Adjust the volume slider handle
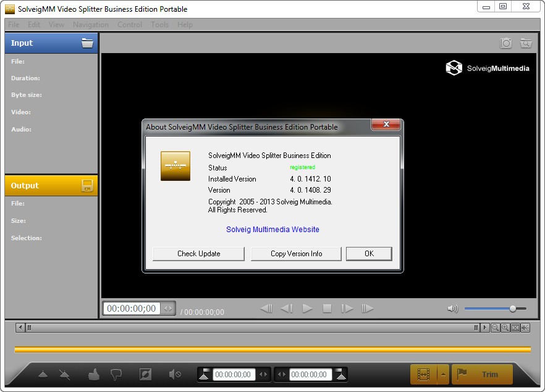Viewport: 545px width, 392px height. tap(513, 308)
